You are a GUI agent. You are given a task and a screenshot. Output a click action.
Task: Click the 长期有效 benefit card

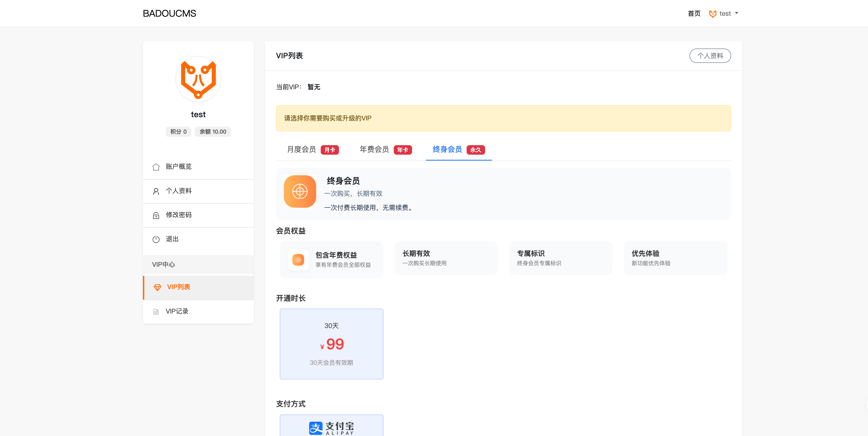446,258
